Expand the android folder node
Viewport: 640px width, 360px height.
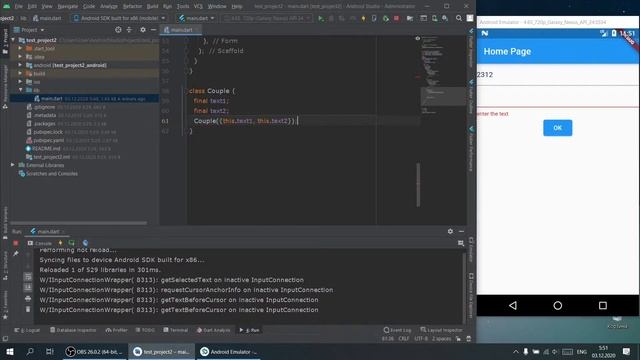pos(20,65)
